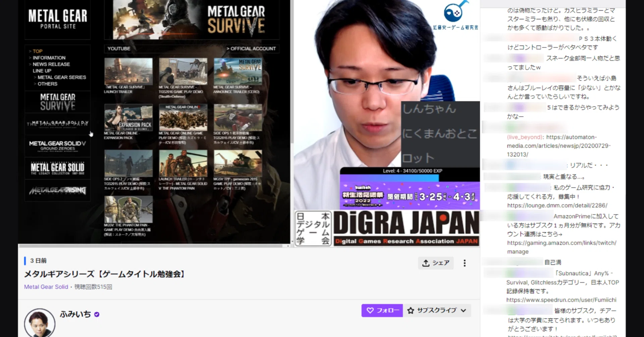Click the heart follow icon
Screen dimensions: 644x337
370,311
